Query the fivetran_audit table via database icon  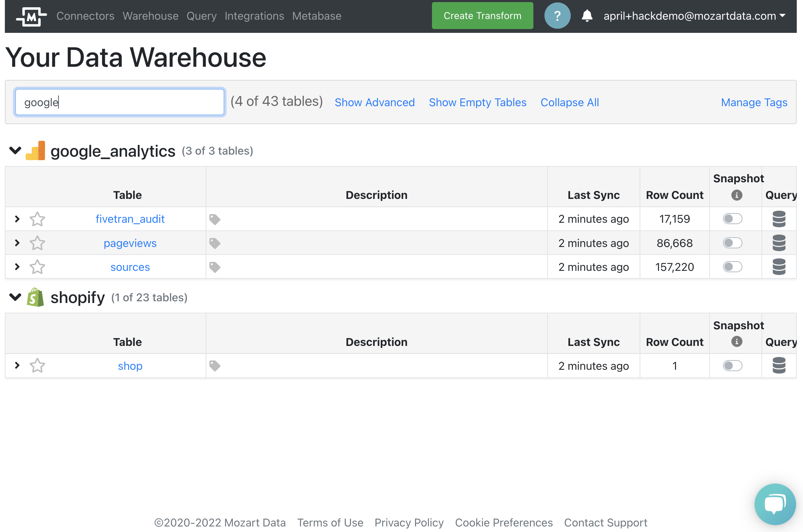779,219
